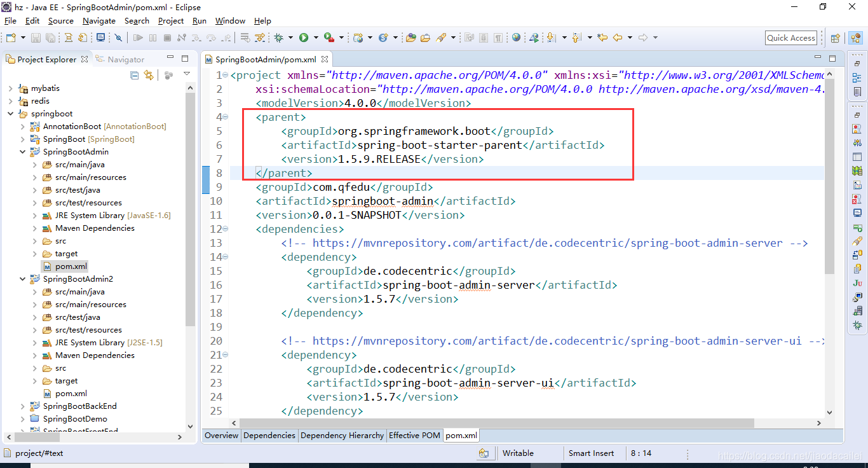Expand the mybatis project node

(11, 88)
